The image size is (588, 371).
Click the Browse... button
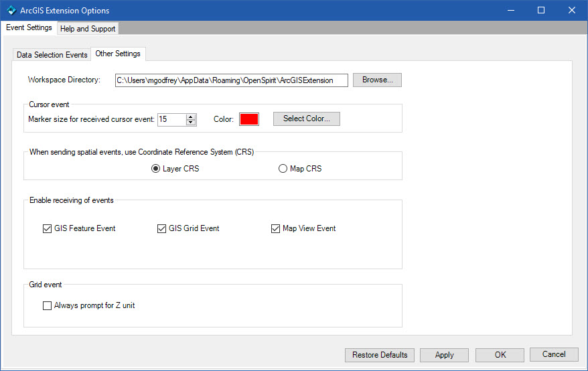coord(377,80)
